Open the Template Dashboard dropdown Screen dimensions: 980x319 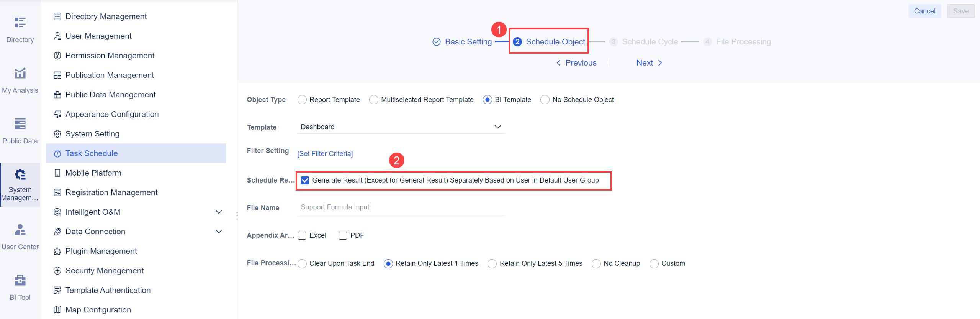401,127
